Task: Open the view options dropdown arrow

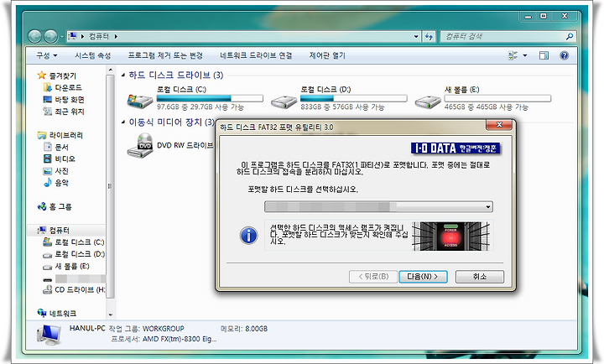Action: coord(524,55)
